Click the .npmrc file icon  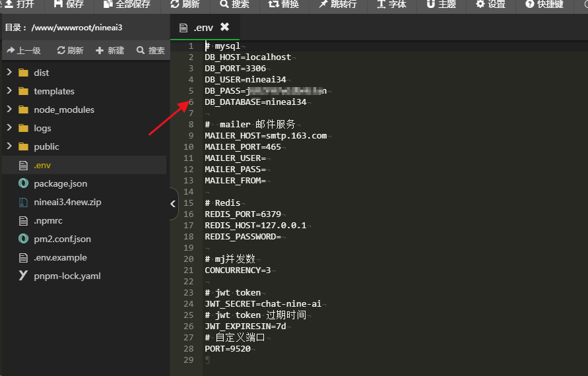23,221
